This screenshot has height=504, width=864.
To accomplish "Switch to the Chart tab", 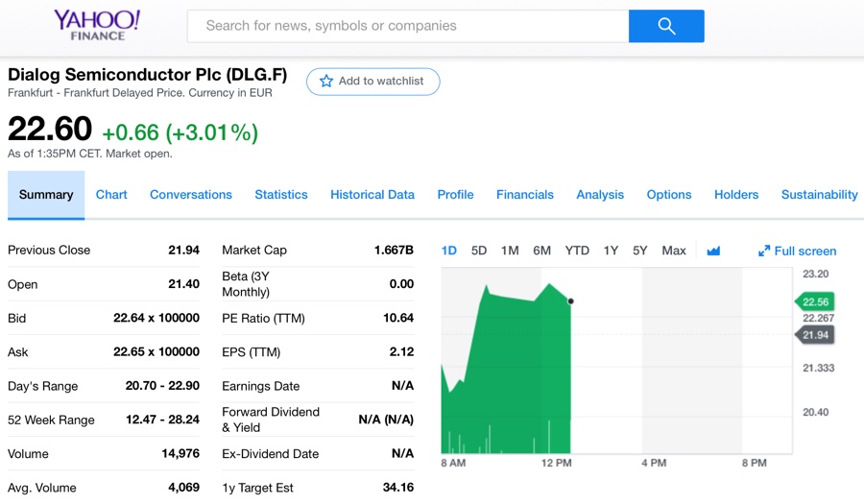I will click(x=111, y=195).
